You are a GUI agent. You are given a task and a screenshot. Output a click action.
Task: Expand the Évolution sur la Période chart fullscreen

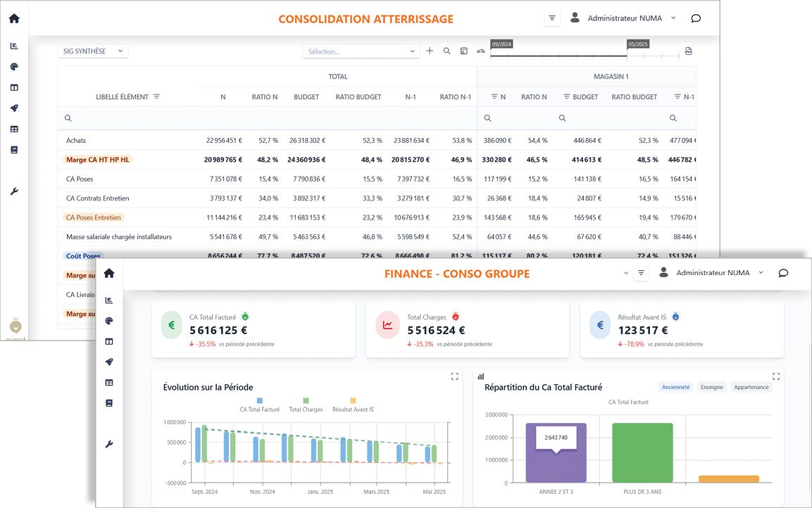pos(455,376)
